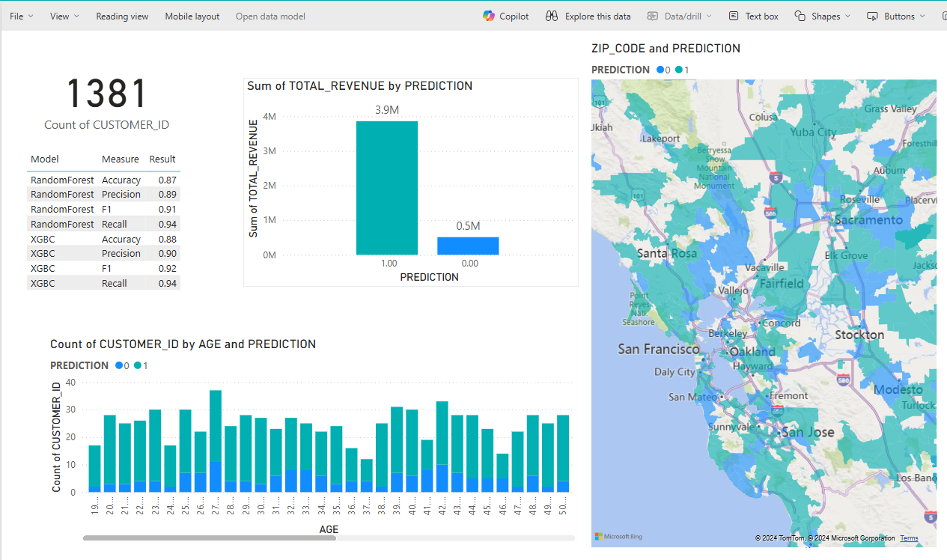
Task: Click RandomForest Accuracy result 0.87
Action: tap(168, 180)
